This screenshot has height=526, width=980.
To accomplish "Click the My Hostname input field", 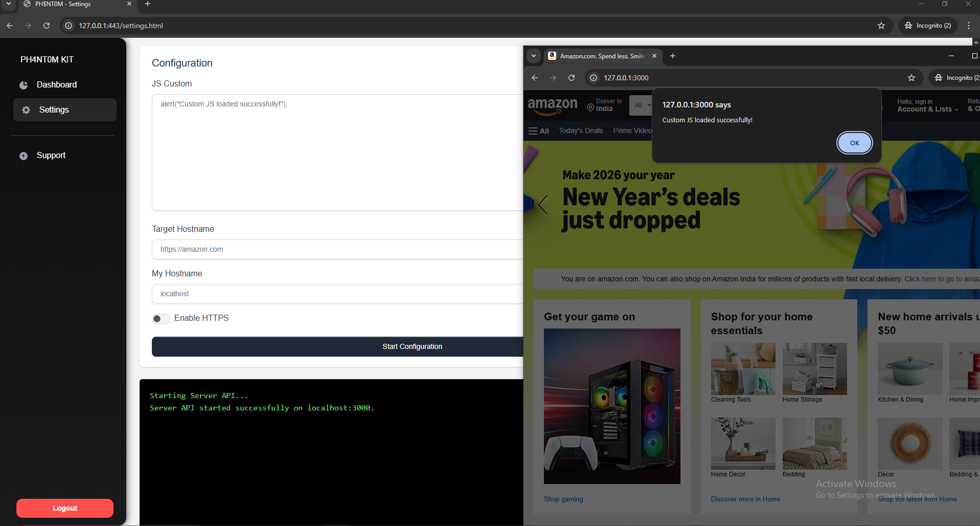I will [x=337, y=294].
